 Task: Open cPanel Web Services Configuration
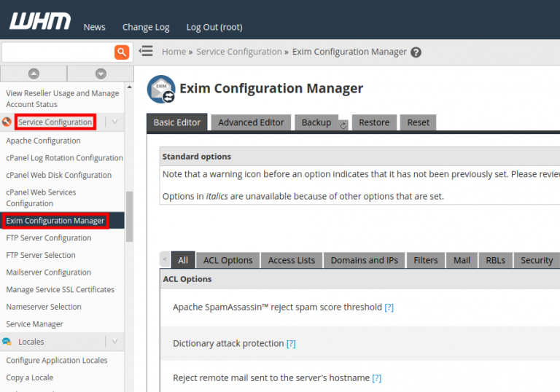pyautogui.click(x=41, y=197)
